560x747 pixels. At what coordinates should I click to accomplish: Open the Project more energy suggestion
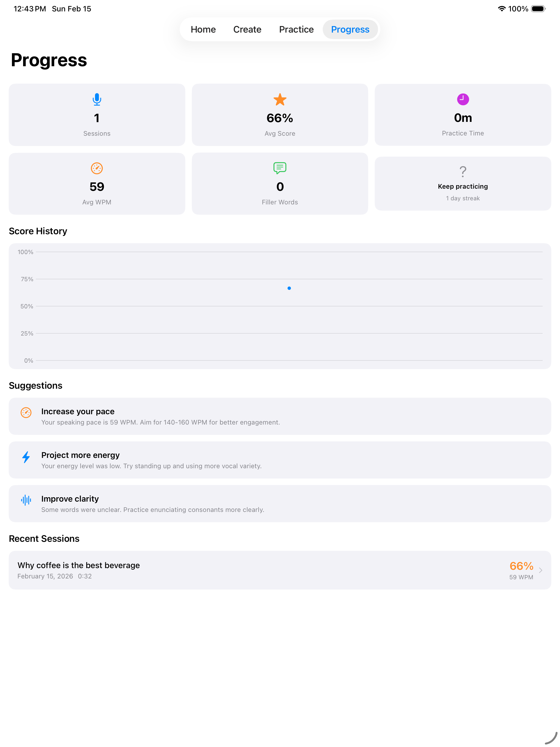point(280,460)
